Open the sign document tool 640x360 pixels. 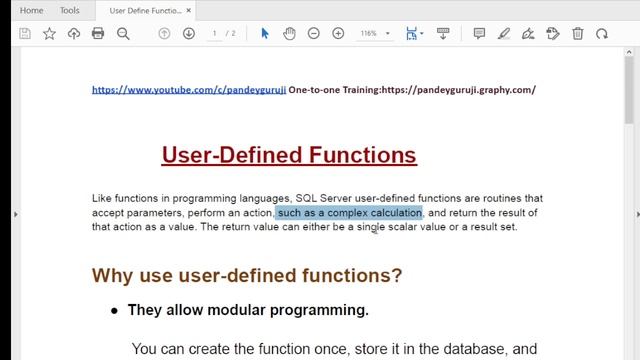[528, 33]
